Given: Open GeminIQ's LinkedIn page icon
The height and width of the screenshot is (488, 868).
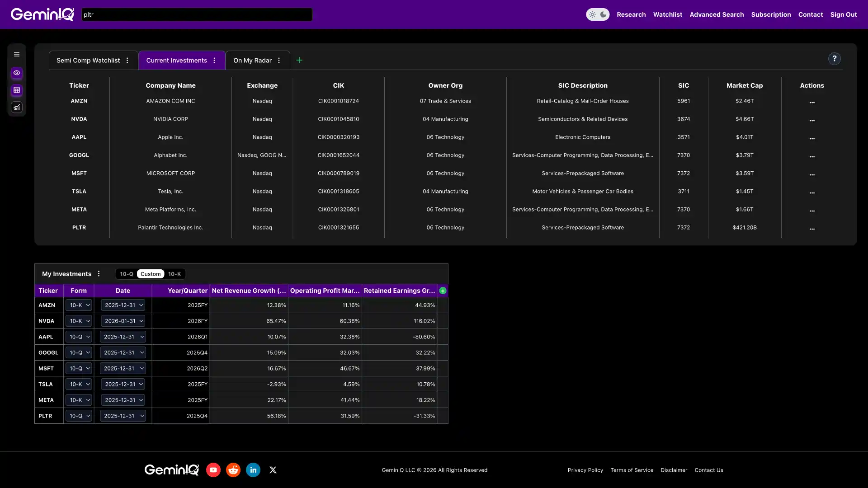Looking at the screenshot, I should 253,469.
